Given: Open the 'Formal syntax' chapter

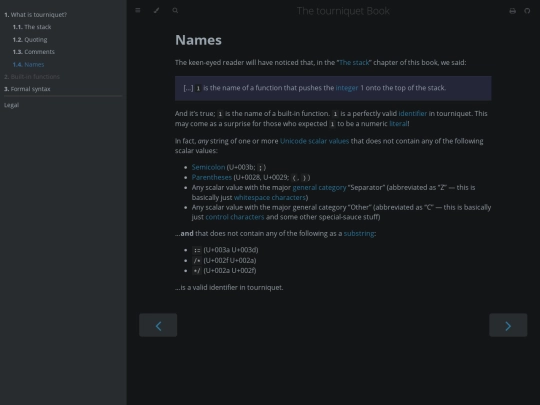Looking at the screenshot, I should 27,89.
